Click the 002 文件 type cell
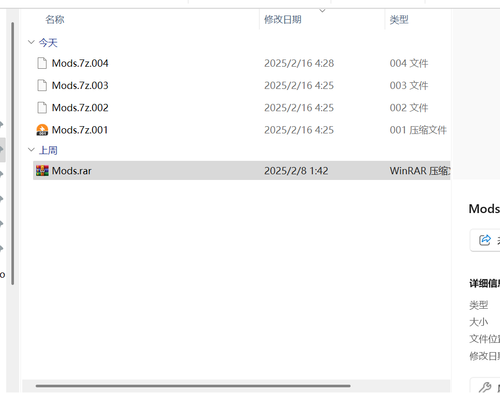The image size is (500, 393). coord(409,108)
